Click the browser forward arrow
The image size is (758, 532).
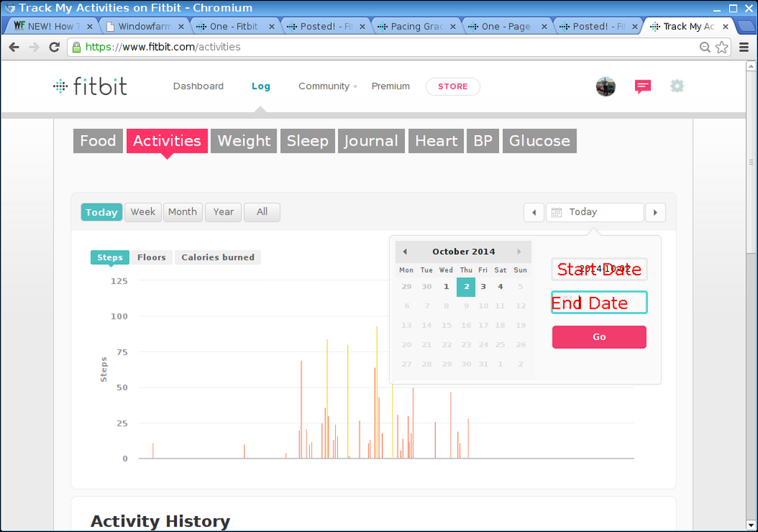point(34,47)
